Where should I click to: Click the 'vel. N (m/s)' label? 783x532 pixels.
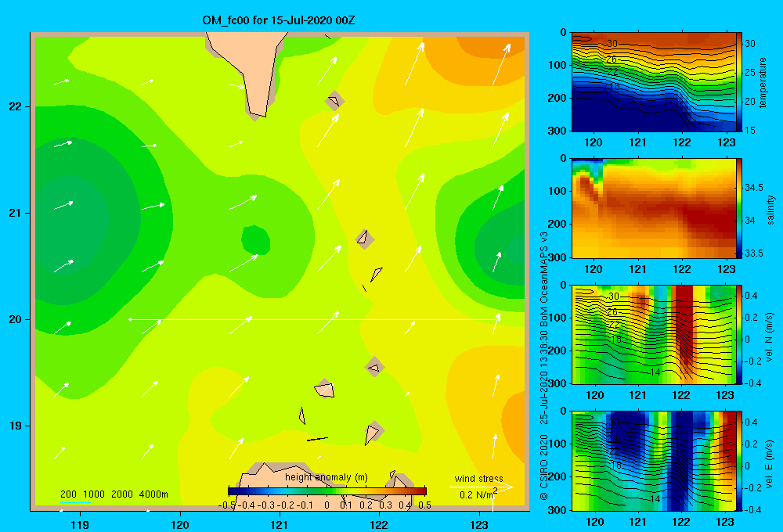770,337
